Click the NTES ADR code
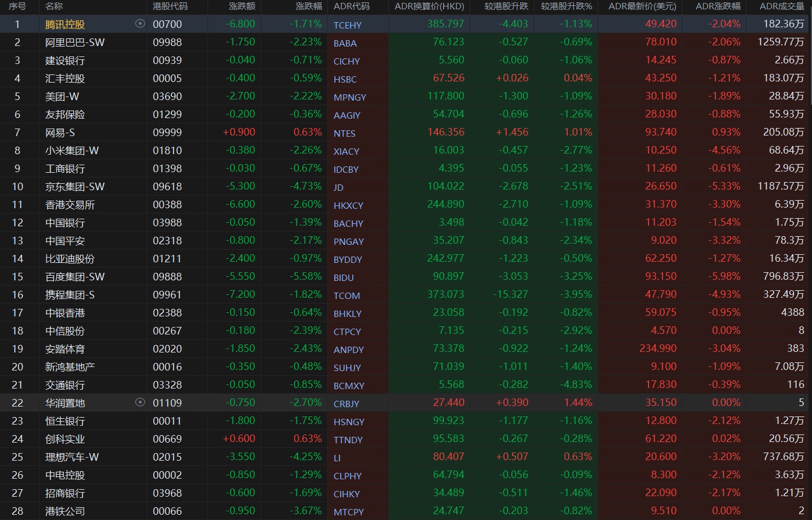 click(345, 133)
